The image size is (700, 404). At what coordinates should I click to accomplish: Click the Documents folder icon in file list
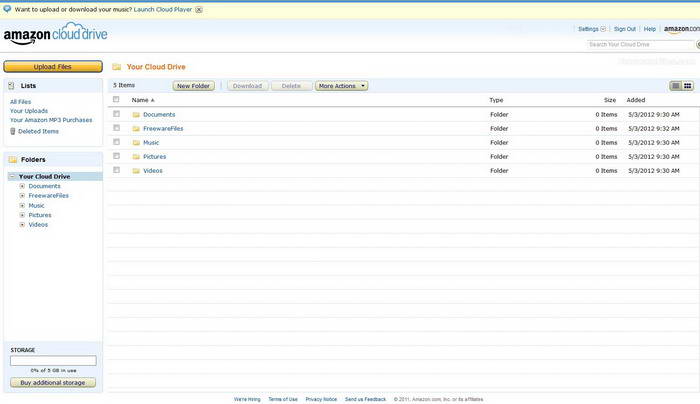click(136, 115)
